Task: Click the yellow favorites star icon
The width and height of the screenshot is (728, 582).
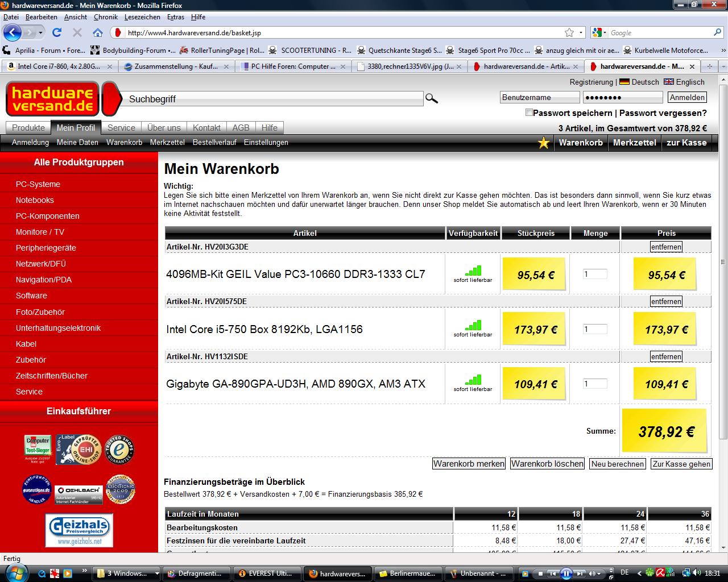Action: 544,143
